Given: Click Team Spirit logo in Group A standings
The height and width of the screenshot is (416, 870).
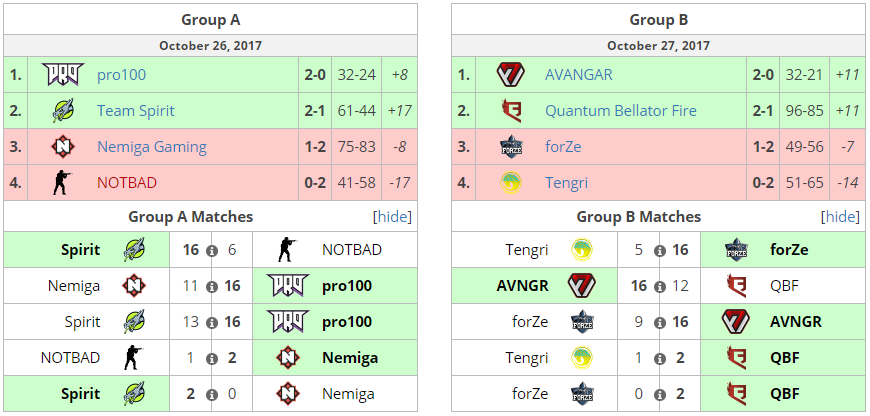Looking at the screenshot, I should 63,111.
